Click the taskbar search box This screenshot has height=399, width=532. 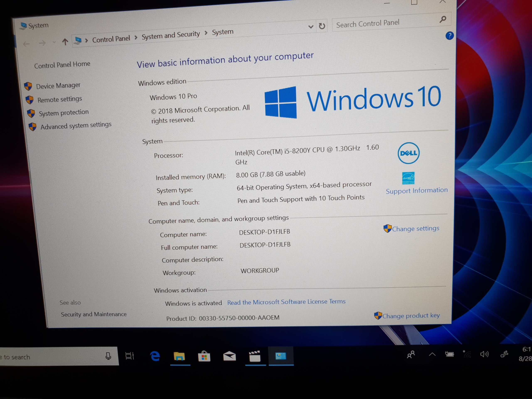(x=59, y=356)
